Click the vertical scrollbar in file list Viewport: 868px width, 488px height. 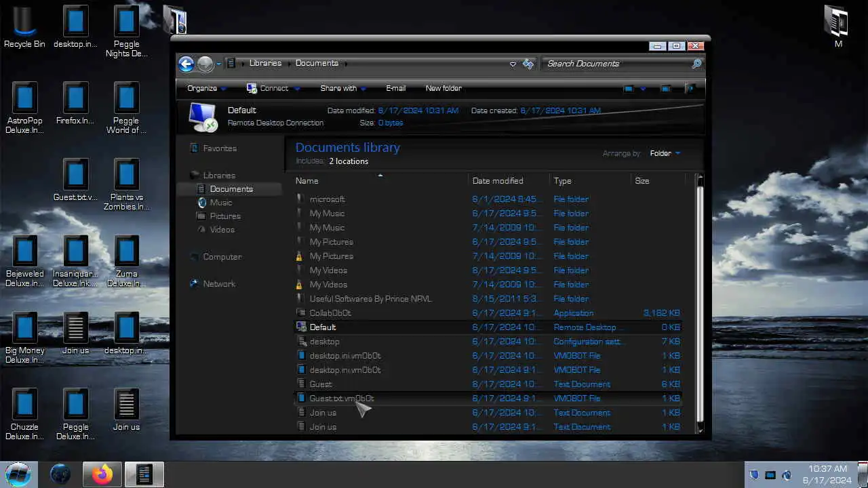699,305
